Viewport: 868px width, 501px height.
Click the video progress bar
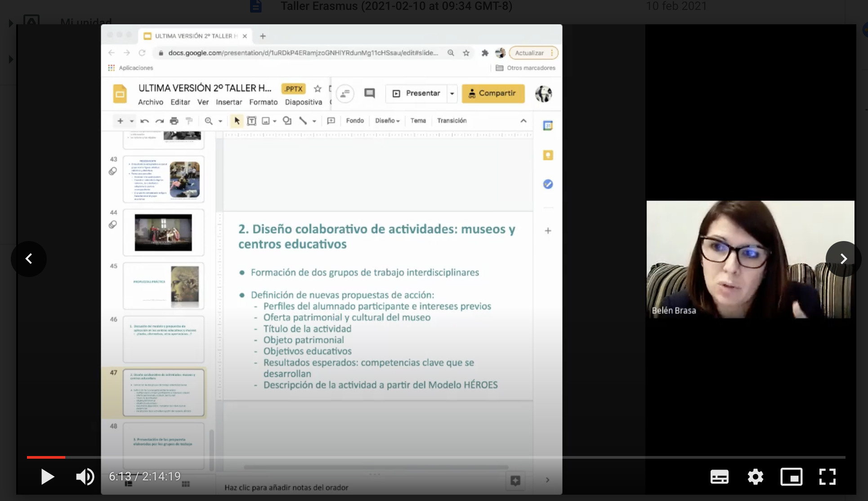[x=435, y=457]
